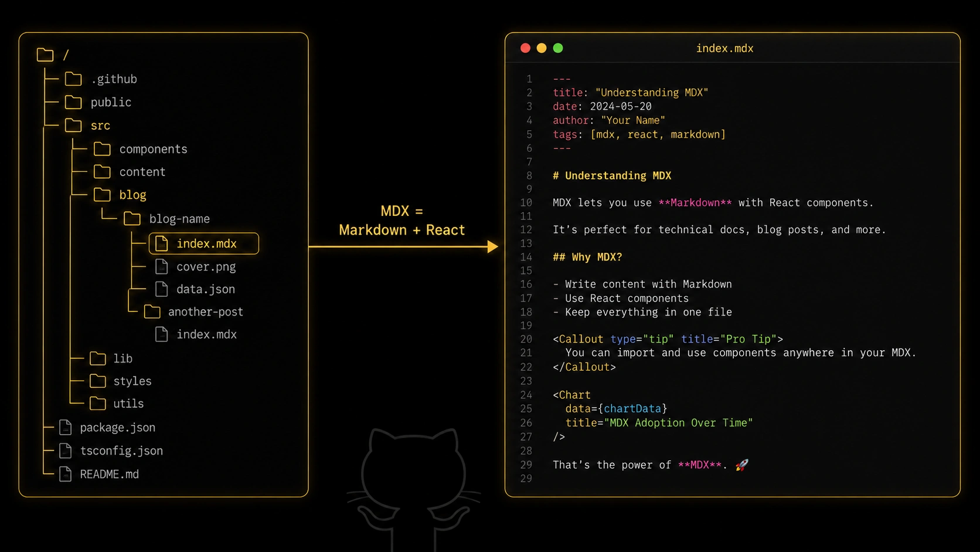Click the public folder icon
This screenshot has width=980, height=552.
73,103
